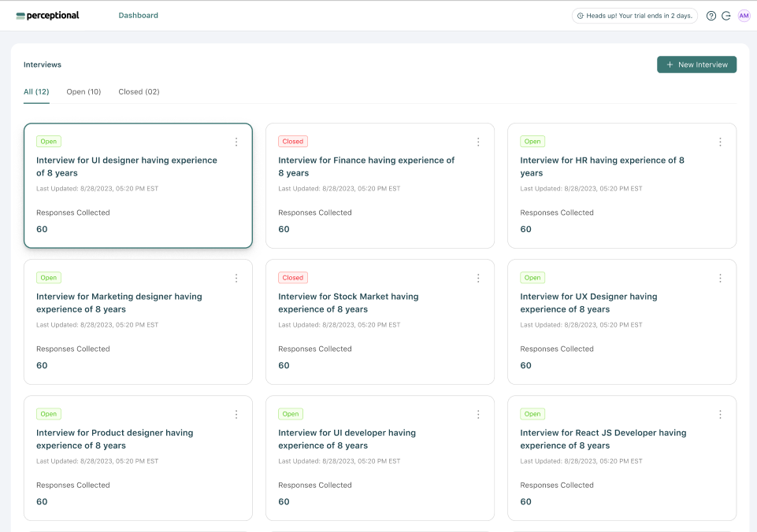Viewport: 757px width, 532px height.
Task: Open the menu on UI developer interview card
Action: tap(478, 414)
